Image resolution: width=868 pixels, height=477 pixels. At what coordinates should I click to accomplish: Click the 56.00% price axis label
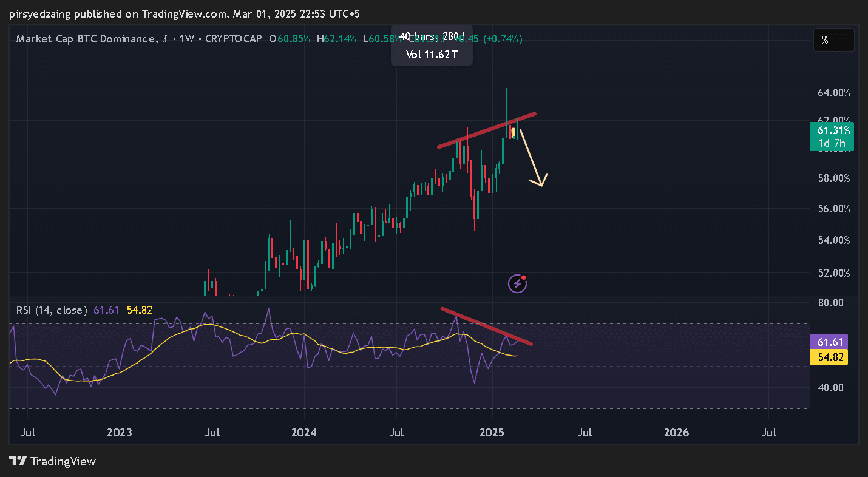click(833, 209)
